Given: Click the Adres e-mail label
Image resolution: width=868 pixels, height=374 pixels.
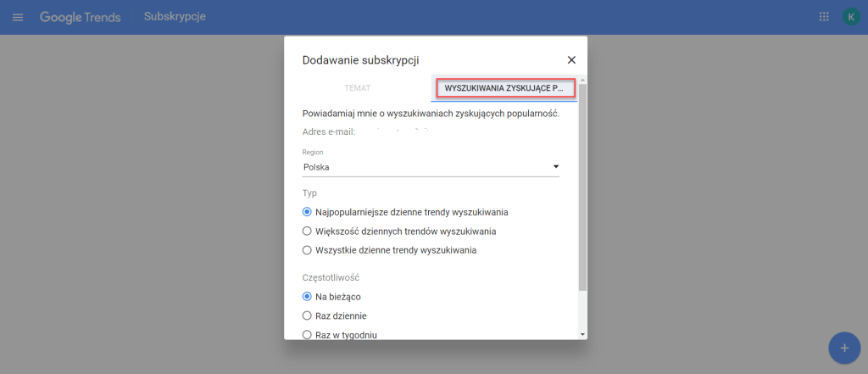Looking at the screenshot, I should (x=328, y=131).
